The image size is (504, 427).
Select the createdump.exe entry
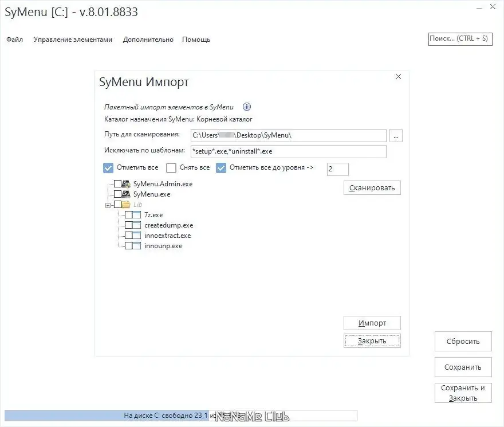point(169,225)
